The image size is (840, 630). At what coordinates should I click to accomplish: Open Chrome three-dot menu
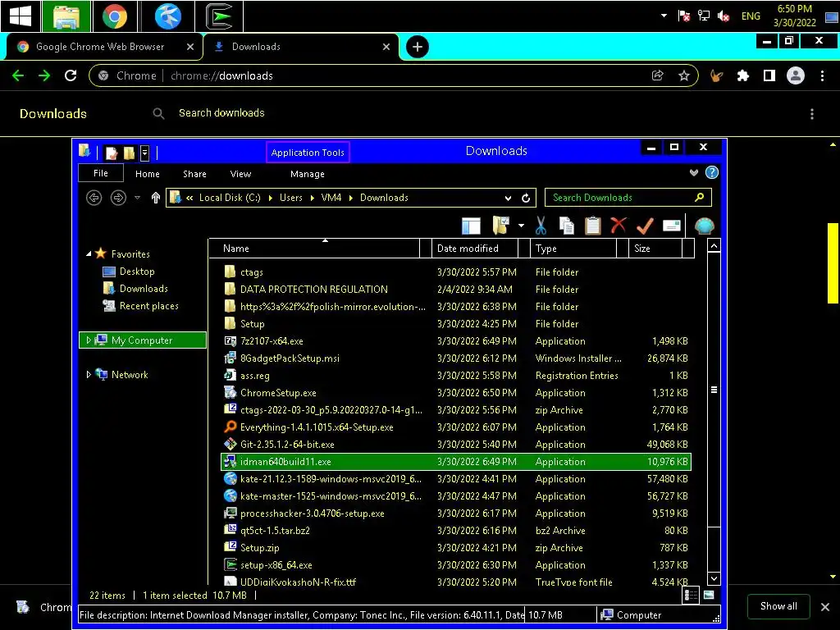click(x=822, y=75)
